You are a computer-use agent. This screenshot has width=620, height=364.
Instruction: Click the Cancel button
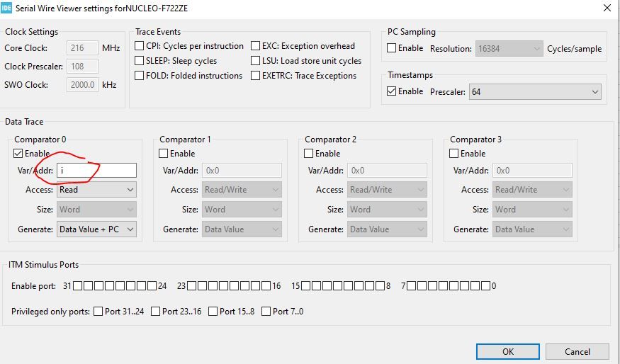[x=577, y=351]
